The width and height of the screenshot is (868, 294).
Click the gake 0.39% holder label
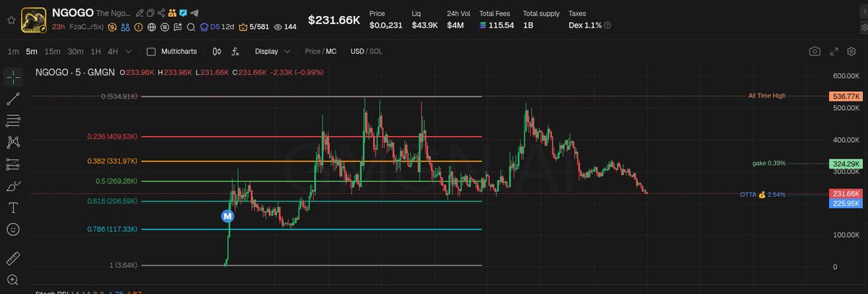coord(769,164)
